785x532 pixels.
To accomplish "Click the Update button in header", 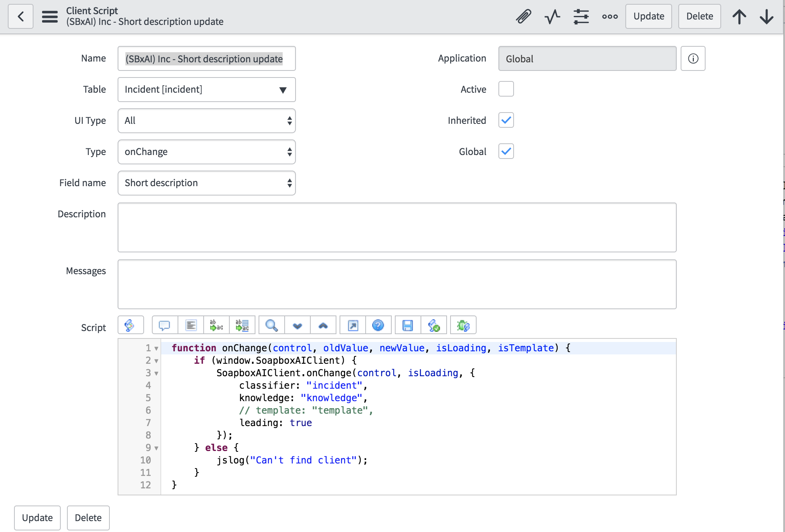I will tap(649, 16).
